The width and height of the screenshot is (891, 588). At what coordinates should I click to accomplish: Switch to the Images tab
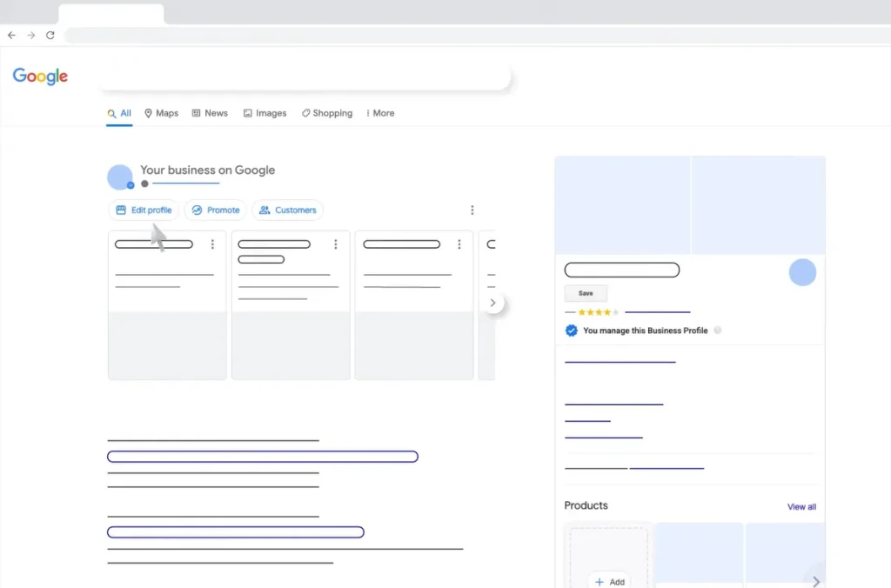(x=265, y=113)
